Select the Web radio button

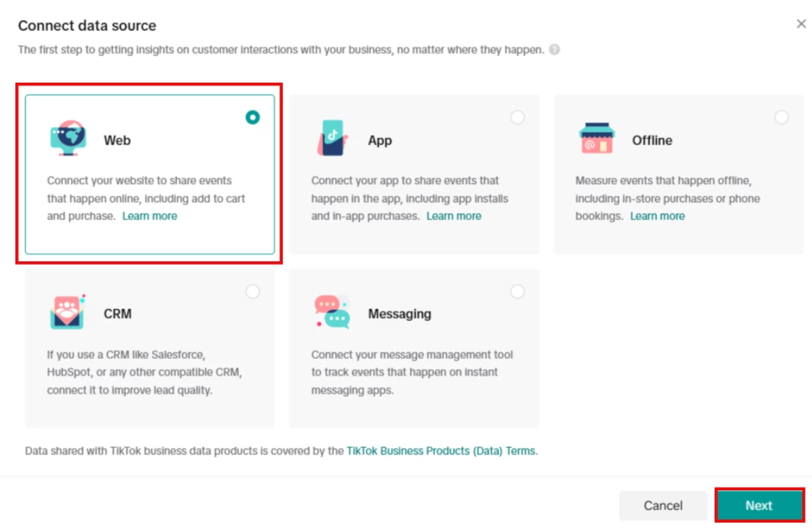pos(252,118)
